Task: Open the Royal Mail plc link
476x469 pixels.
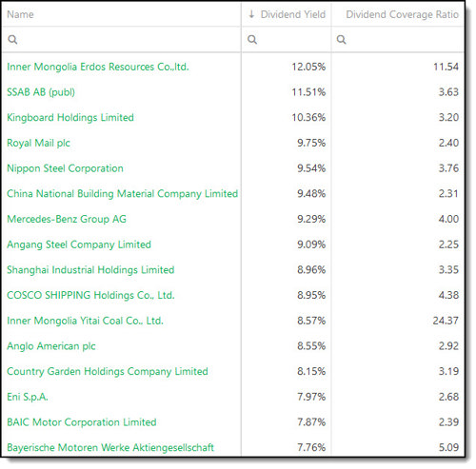Action: pyautogui.click(x=38, y=143)
